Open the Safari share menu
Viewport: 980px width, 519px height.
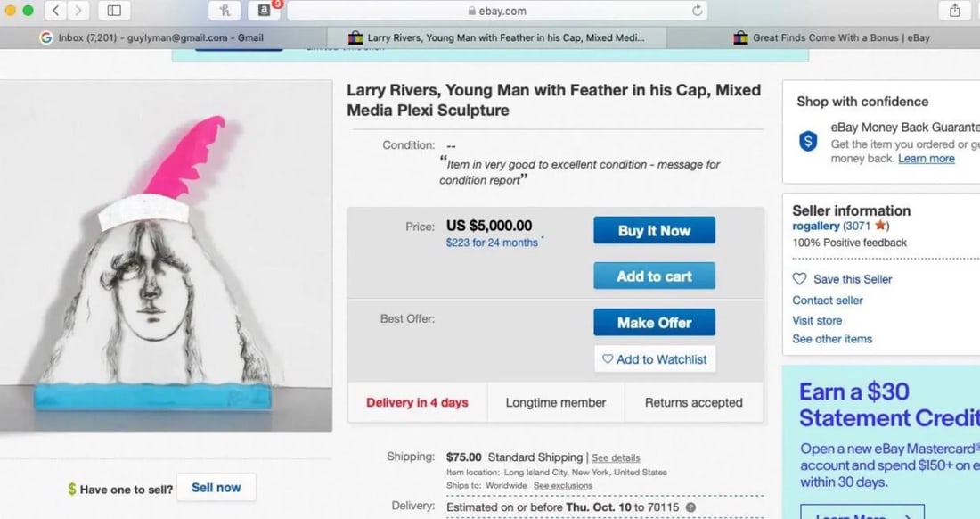[x=954, y=12]
